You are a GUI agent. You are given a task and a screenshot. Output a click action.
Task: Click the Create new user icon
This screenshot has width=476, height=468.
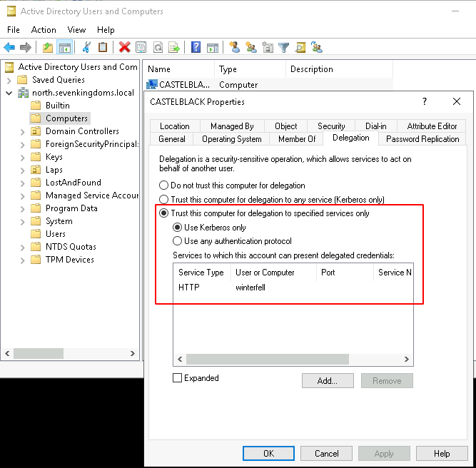coord(235,47)
